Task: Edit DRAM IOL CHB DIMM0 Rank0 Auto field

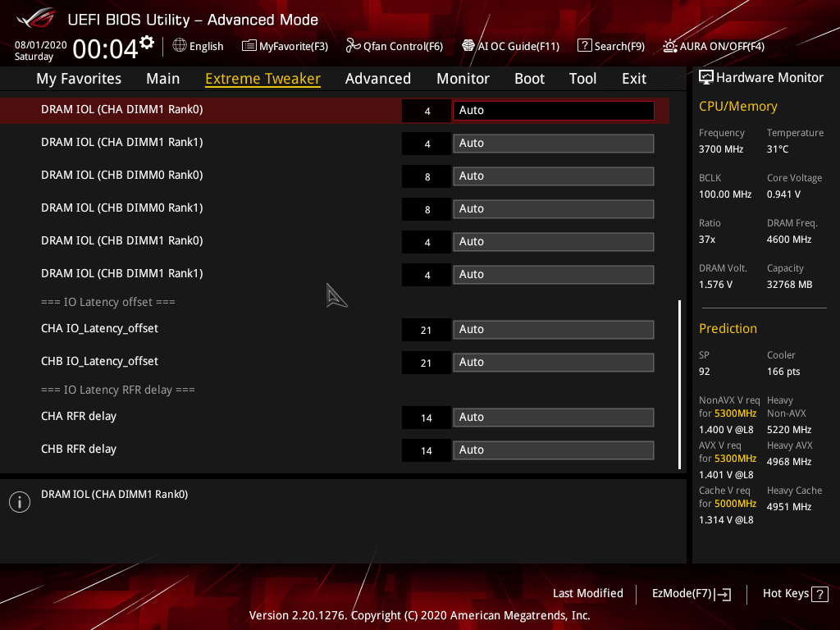Action: [554, 176]
